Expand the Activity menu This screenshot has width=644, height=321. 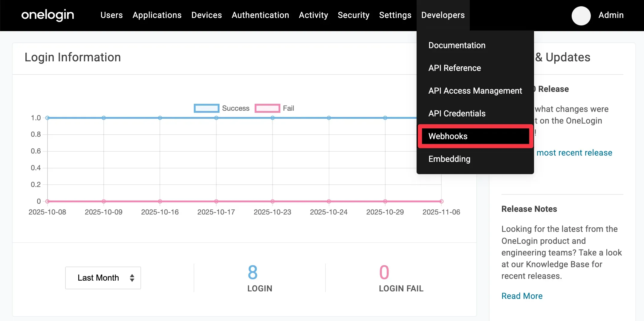[x=313, y=15]
